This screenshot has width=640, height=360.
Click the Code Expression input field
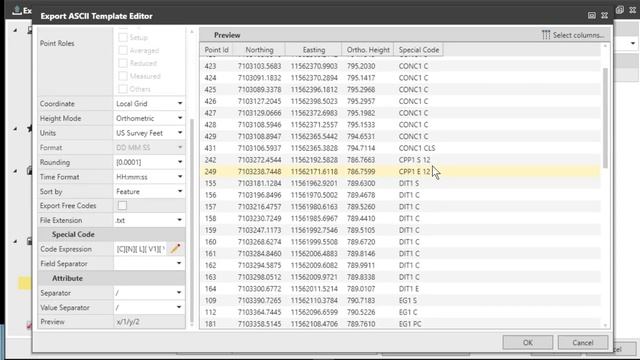(x=140, y=249)
